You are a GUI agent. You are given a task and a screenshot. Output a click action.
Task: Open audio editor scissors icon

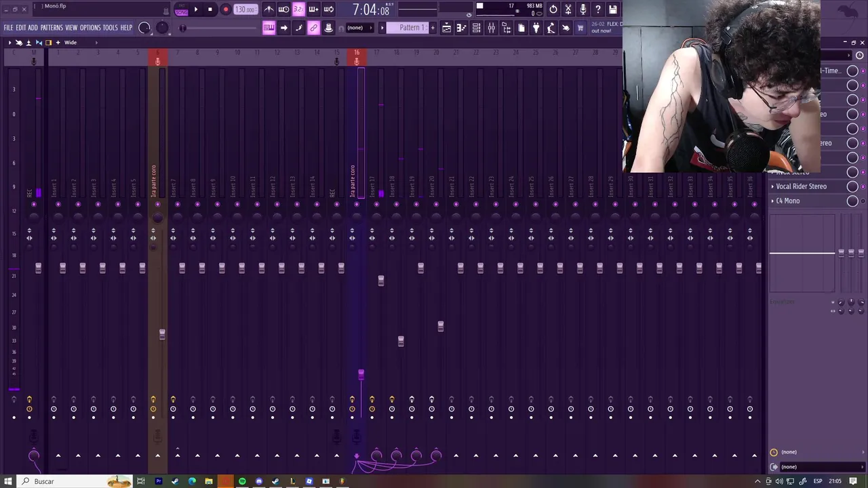568,9
